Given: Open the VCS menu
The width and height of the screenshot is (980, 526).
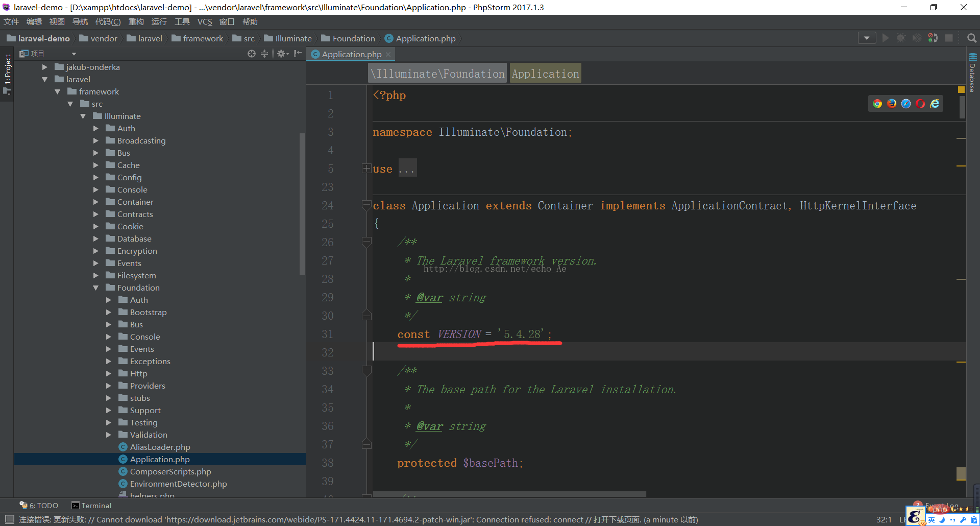Looking at the screenshot, I should (205, 22).
